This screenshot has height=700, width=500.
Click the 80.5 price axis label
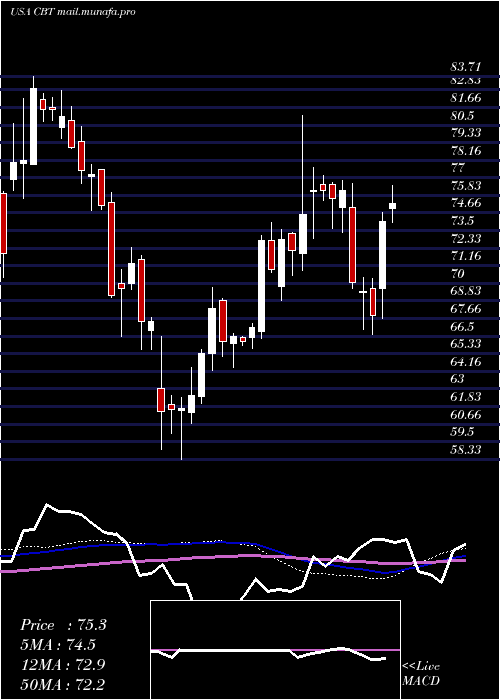coord(462,116)
